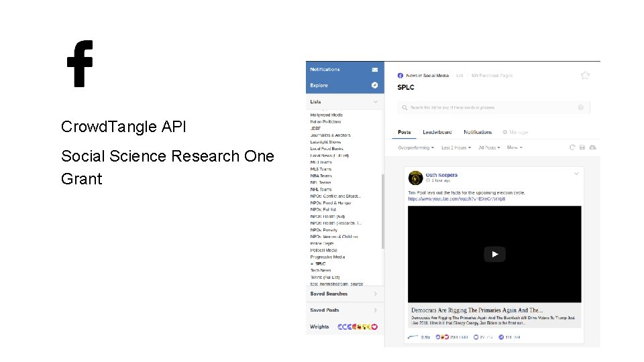Screen dimensions: 644x362
Task: Click the shares count icon under post
Action: pyautogui.click(x=501, y=337)
